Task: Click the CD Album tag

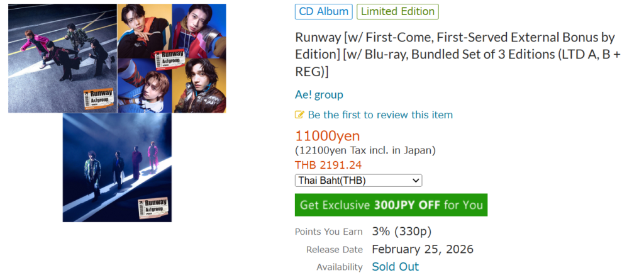Action: coord(323,11)
